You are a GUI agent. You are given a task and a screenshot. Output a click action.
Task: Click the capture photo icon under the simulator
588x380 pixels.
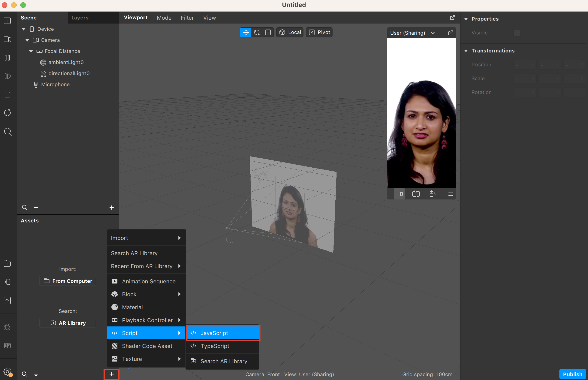[x=416, y=194]
